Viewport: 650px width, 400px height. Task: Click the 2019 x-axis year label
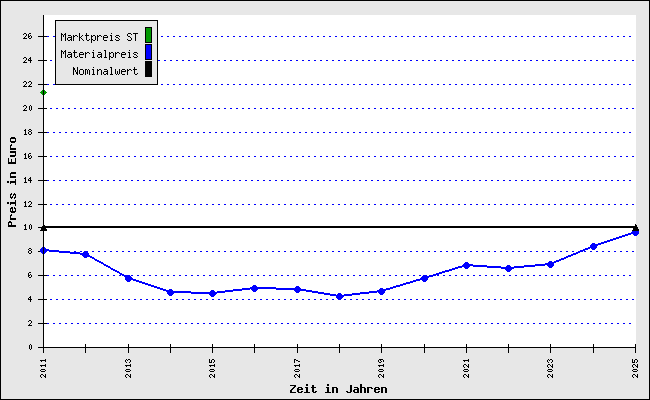pyautogui.click(x=381, y=368)
